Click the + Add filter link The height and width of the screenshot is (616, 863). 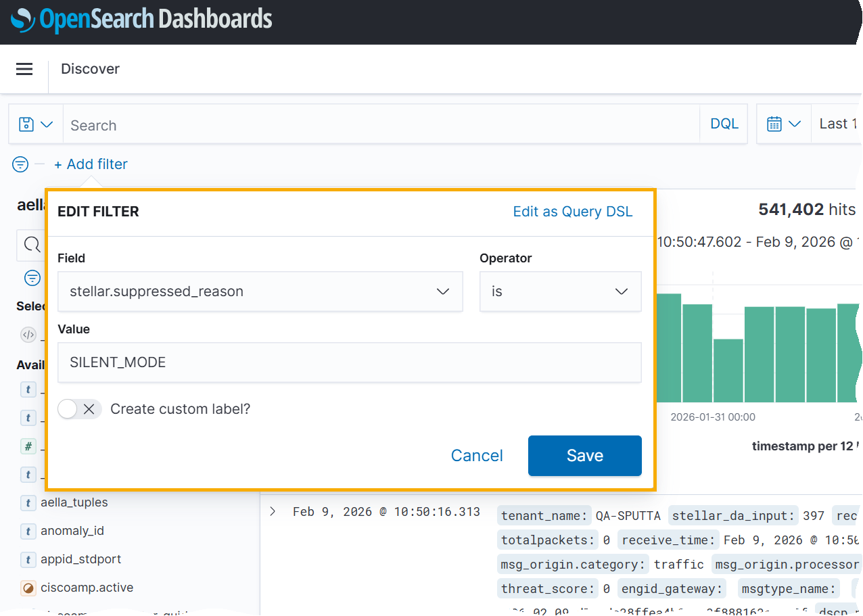(x=91, y=164)
